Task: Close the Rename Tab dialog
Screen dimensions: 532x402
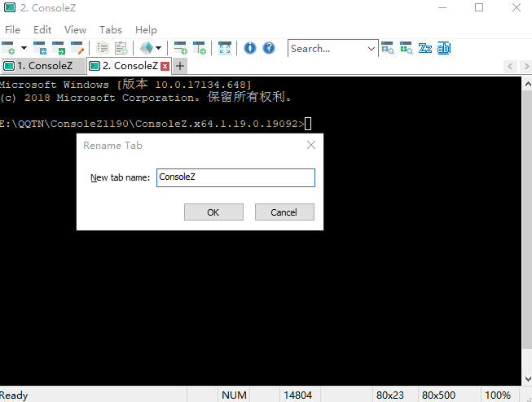Action: click(x=311, y=145)
